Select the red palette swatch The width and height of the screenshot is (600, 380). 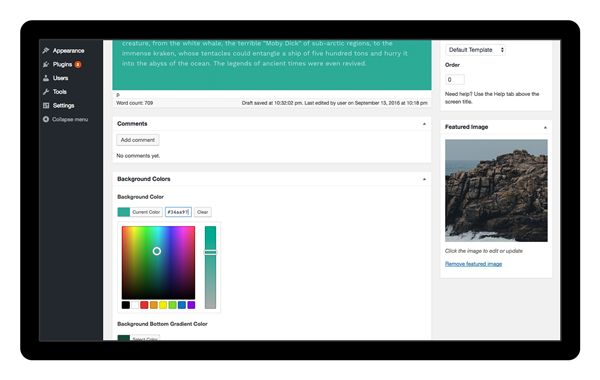144,305
